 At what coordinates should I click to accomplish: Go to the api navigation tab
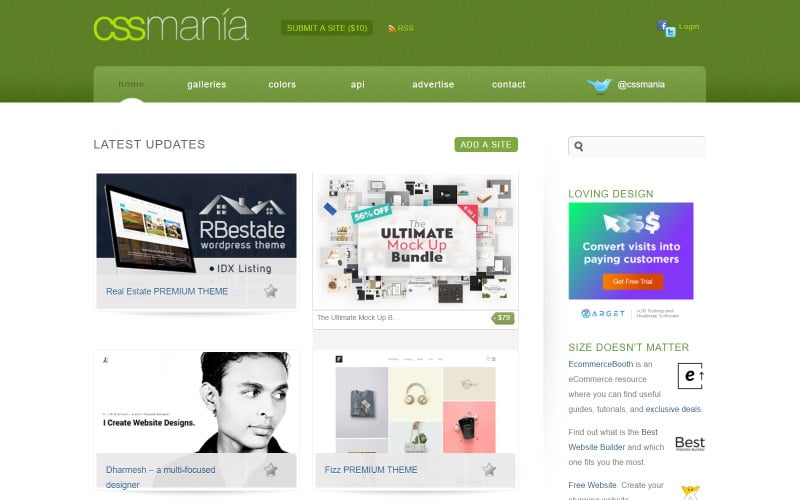pyautogui.click(x=358, y=85)
